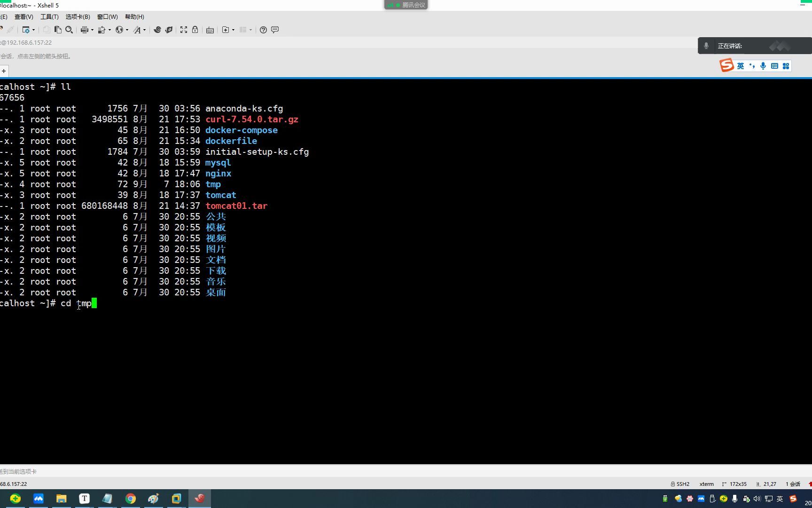812x508 pixels.
Task: Click the 172x35 terminal size indicator
Action: pyautogui.click(x=734, y=484)
